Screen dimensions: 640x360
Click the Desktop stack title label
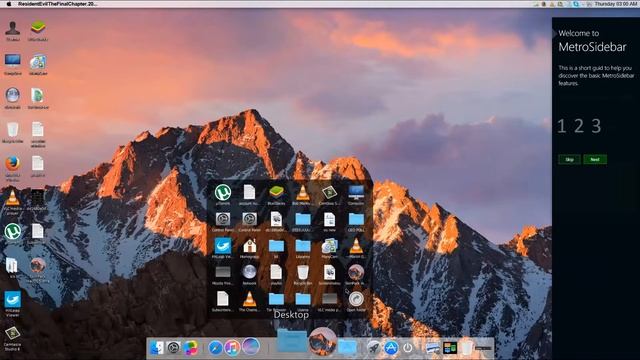click(291, 315)
